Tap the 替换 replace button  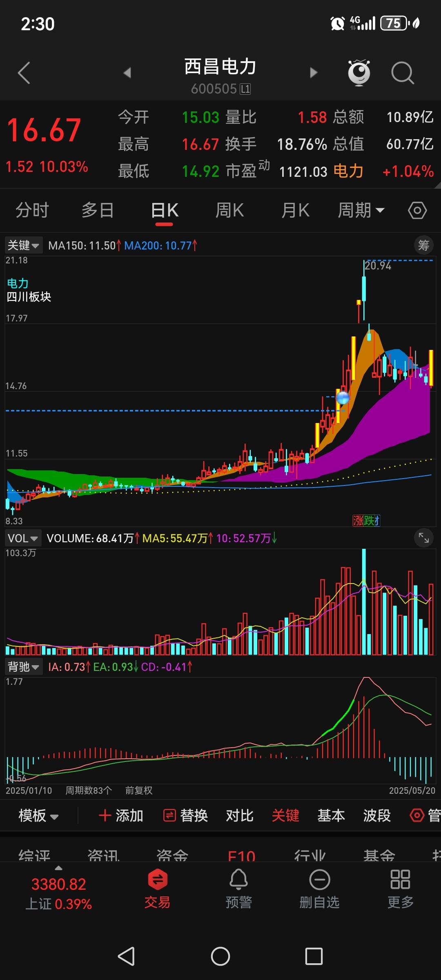[x=186, y=815]
